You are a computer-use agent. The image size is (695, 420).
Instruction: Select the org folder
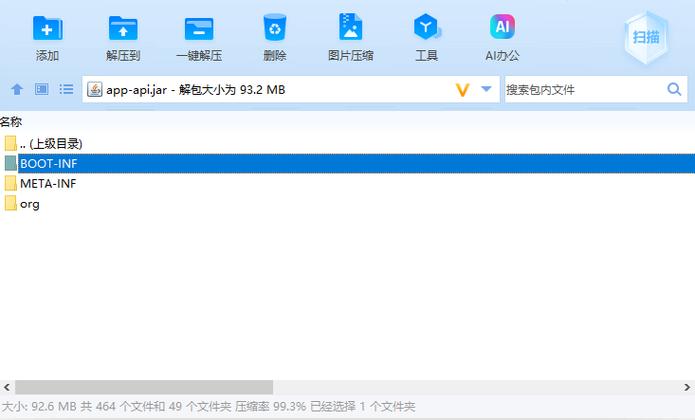348,204
